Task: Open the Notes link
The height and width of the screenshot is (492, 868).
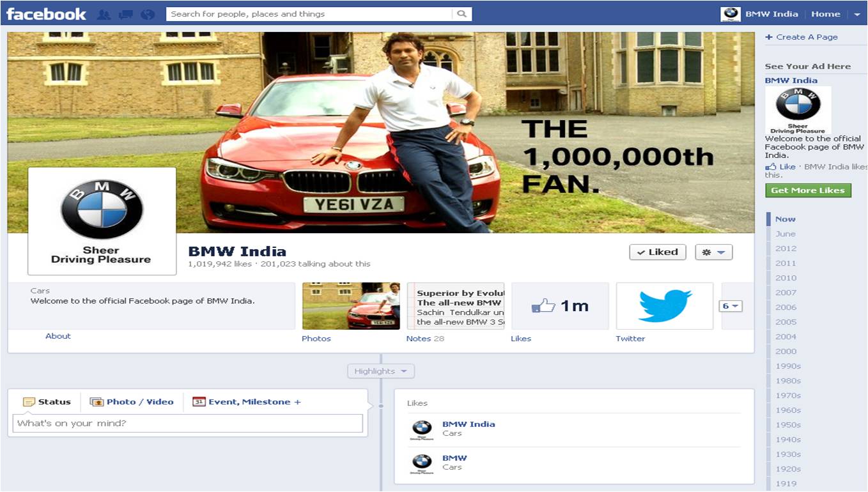Action: 419,339
